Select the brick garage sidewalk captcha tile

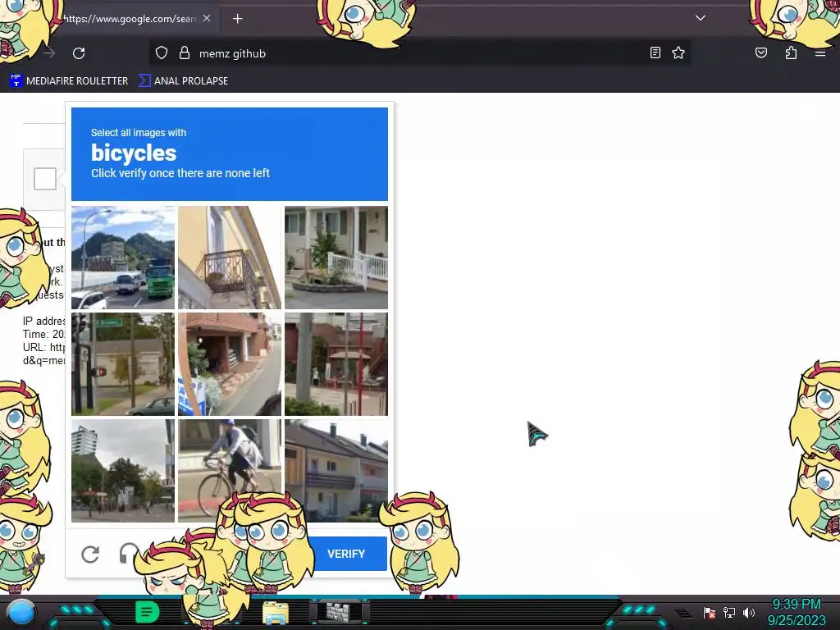pyautogui.click(x=230, y=364)
